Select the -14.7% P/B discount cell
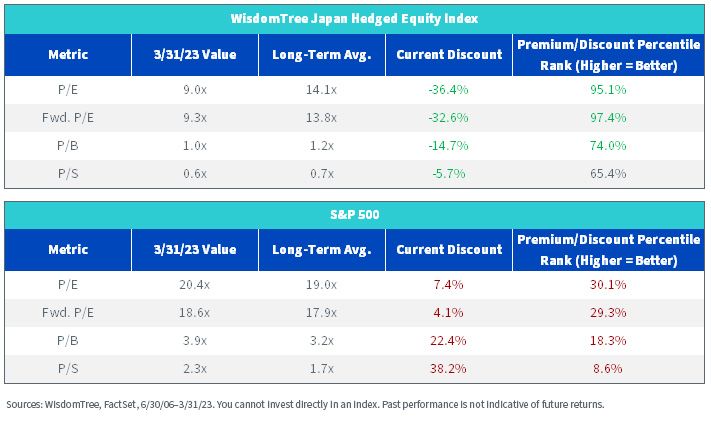This screenshot has width=711, height=421. (448, 146)
